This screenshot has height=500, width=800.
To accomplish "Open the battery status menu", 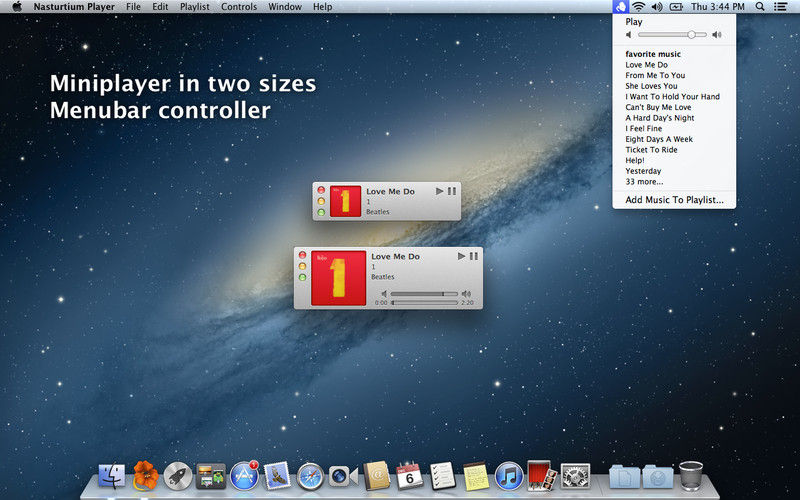I will (x=676, y=7).
